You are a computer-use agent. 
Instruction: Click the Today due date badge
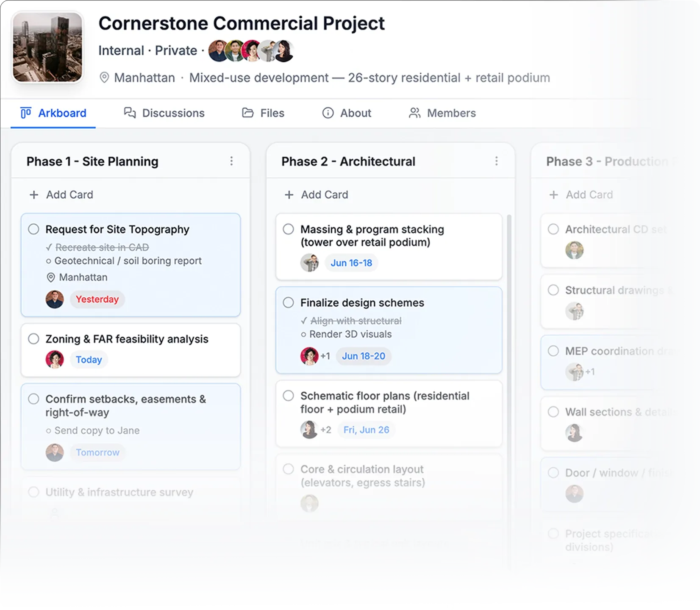coord(89,360)
